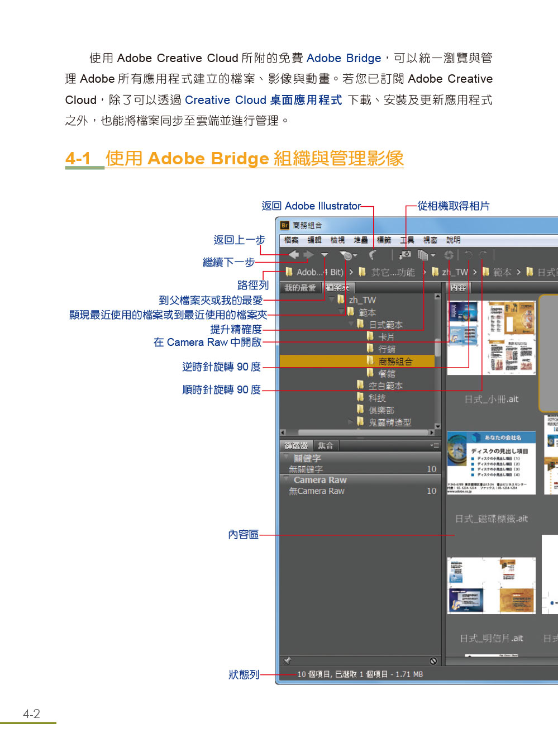Click the pin filter icon at panel bottom
The width and height of the screenshot is (558, 756).
(287, 661)
